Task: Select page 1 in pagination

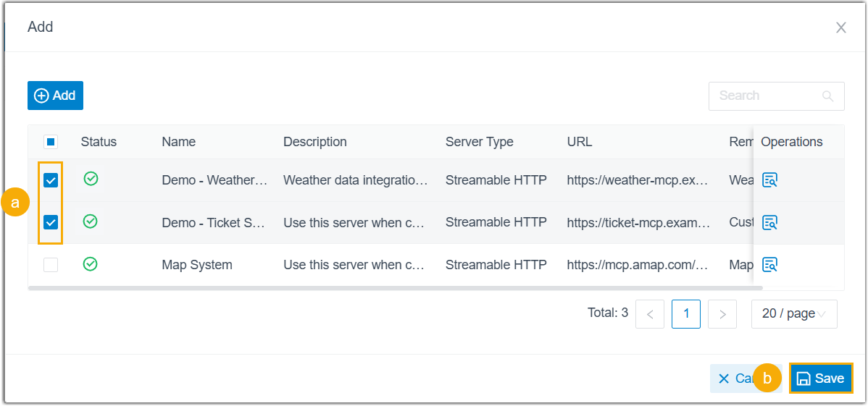Action: [x=686, y=314]
